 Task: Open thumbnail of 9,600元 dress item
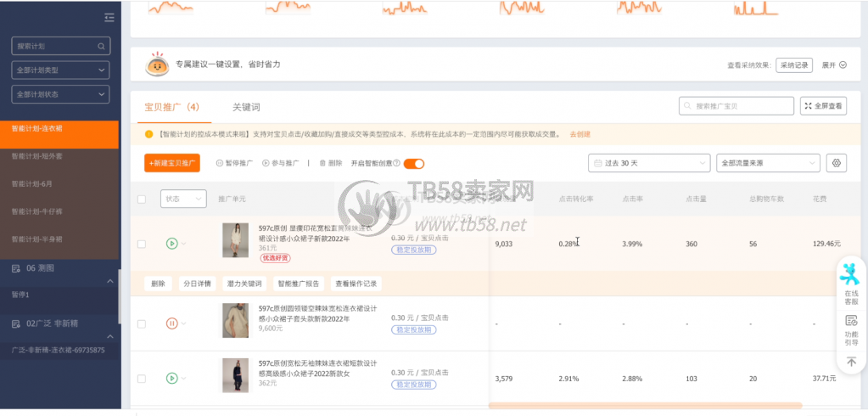[235, 320]
